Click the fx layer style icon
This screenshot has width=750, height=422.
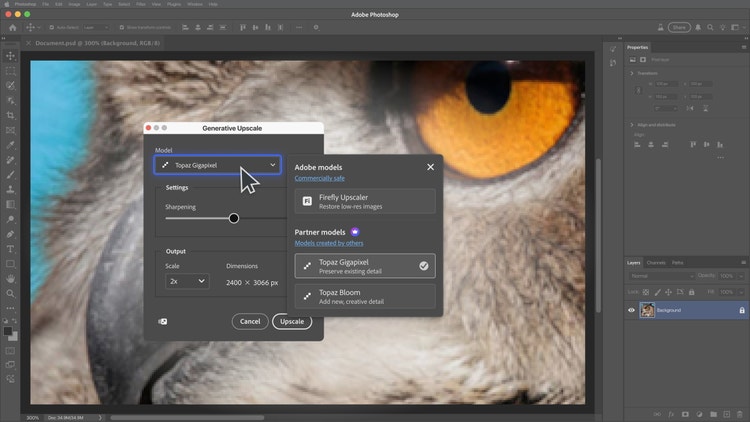click(671, 414)
